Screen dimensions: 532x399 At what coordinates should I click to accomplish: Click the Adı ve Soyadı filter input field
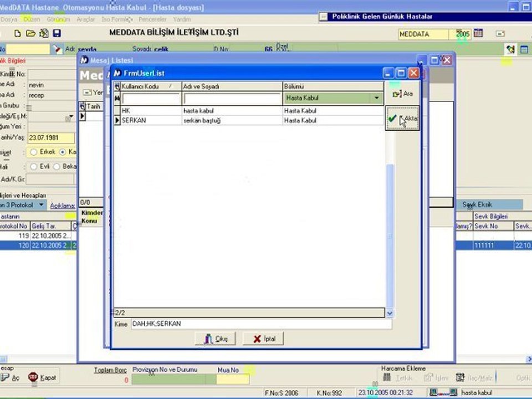232,99
